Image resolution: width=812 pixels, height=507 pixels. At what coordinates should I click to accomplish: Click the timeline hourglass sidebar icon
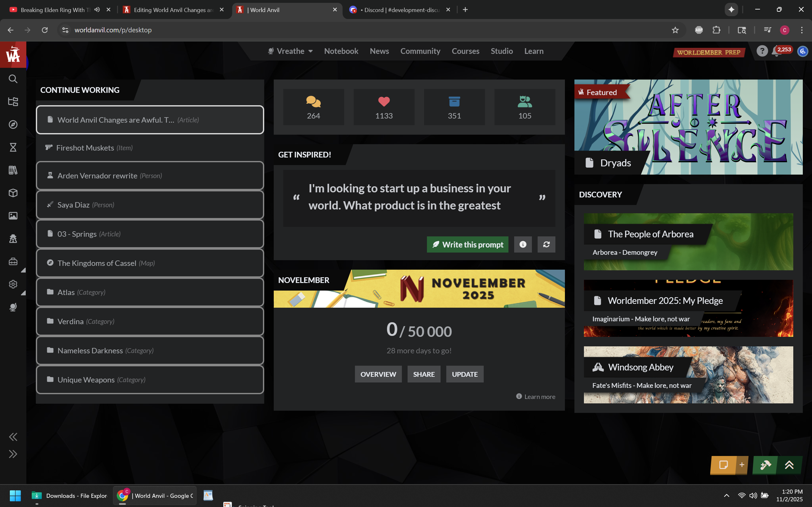(13, 147)
